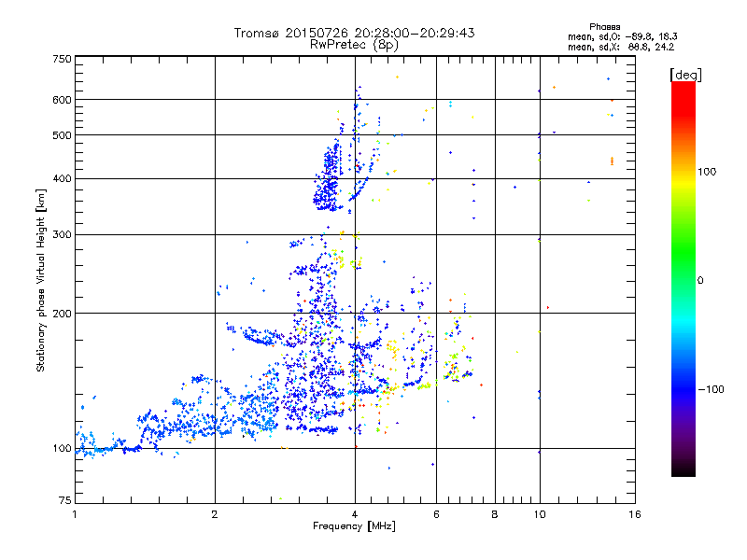Click the y-axis tick label '200'
Image resolution: width=747 pixels, height=560 pixels.
coord(62,314)
